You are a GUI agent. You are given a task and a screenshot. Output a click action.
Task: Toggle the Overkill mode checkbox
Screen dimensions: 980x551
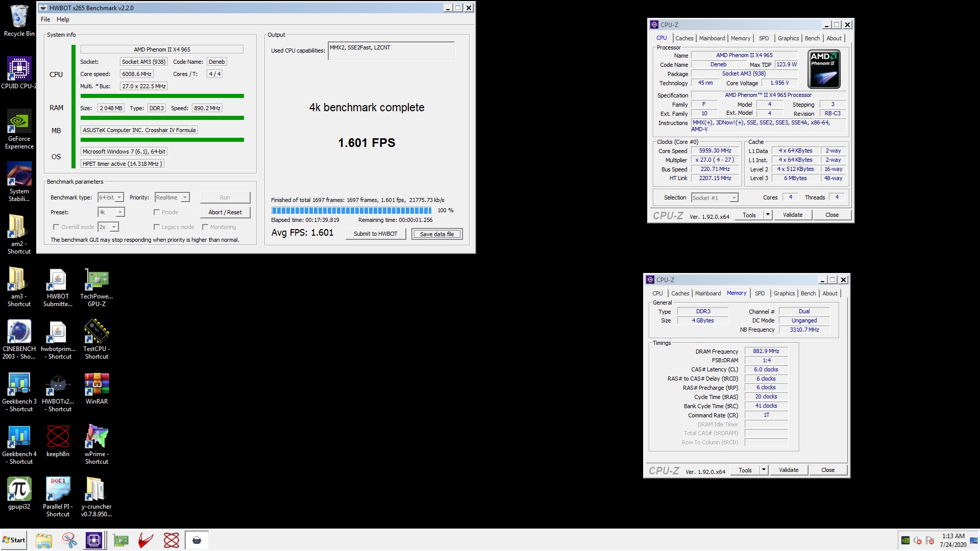pyautogui.click(x=56, y=227)
